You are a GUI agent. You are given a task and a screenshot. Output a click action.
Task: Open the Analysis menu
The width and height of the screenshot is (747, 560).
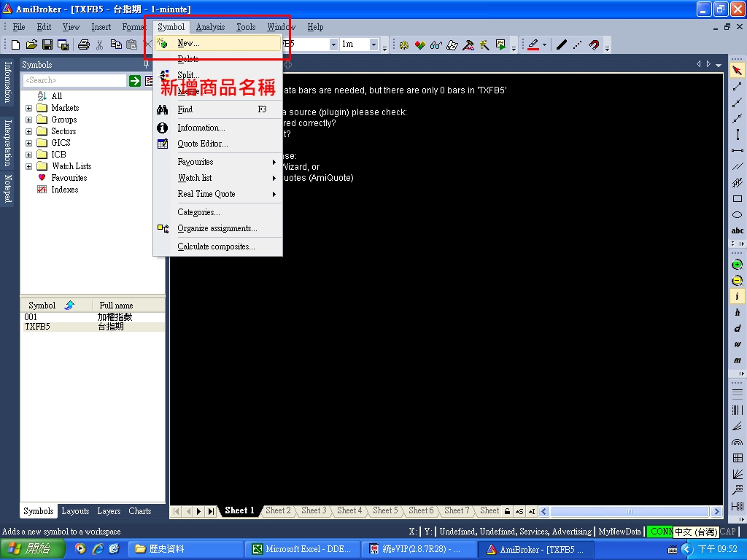coord(210,27)
